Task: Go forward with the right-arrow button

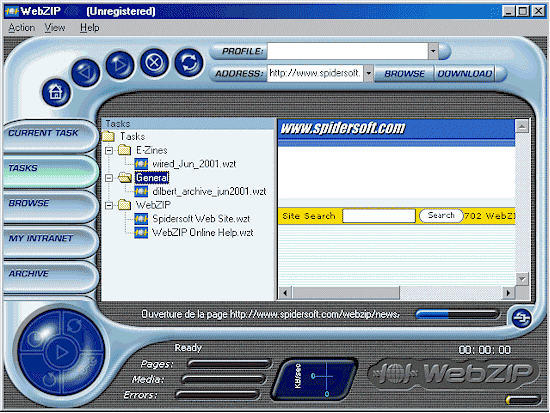Action: point(120,65)
